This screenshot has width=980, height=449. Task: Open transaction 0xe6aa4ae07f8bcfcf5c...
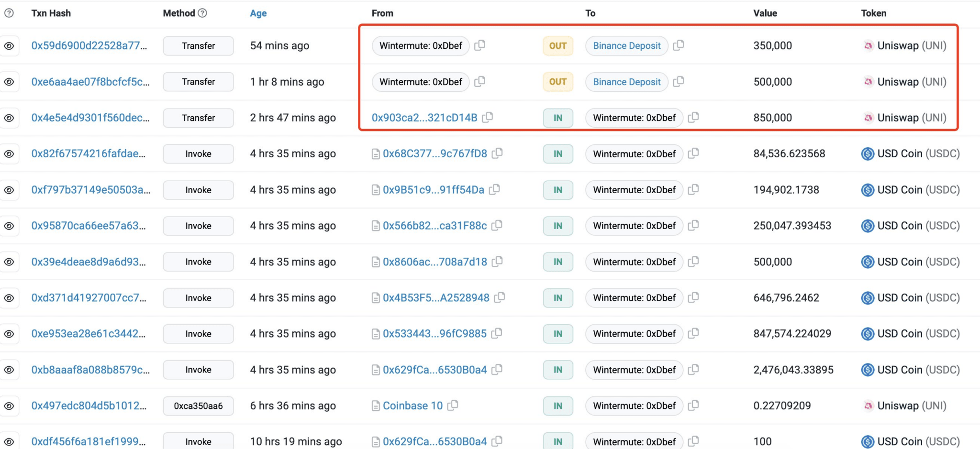(x=90, y=82)
